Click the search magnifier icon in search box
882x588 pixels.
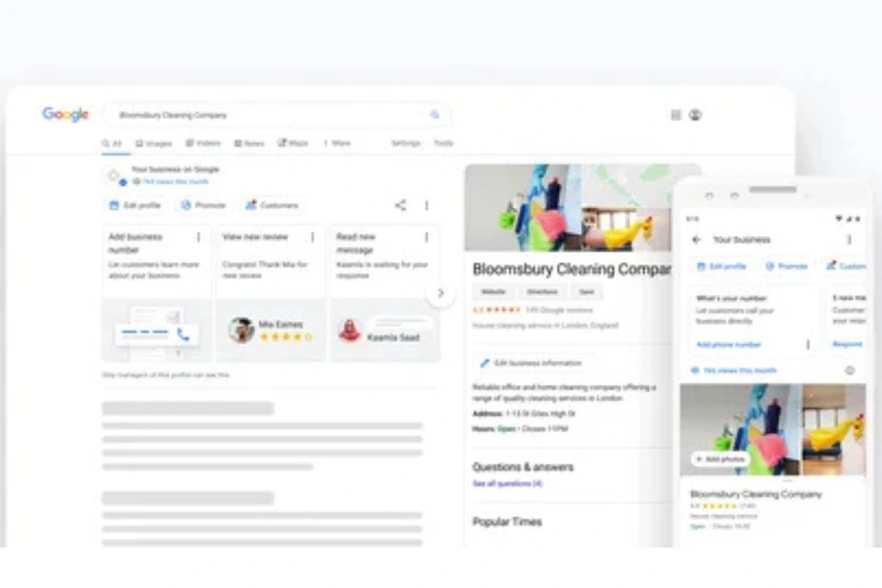point(435,115)
